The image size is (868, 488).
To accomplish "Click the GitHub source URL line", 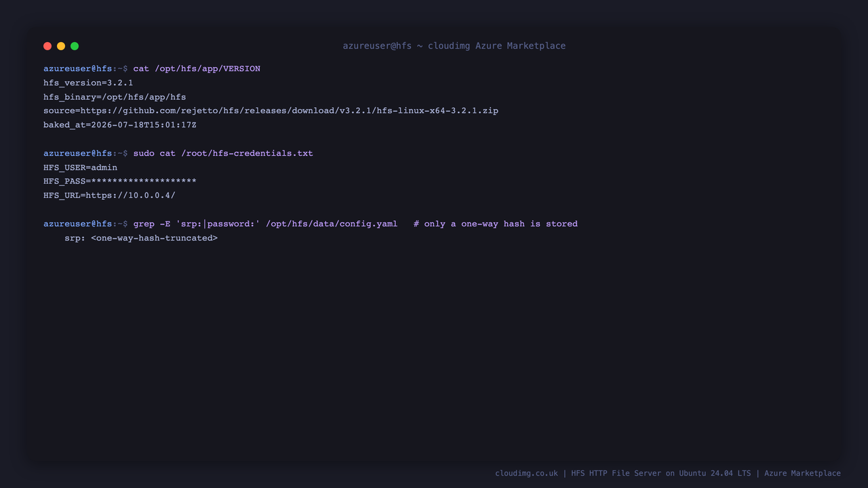I will [x=271, y=110].
